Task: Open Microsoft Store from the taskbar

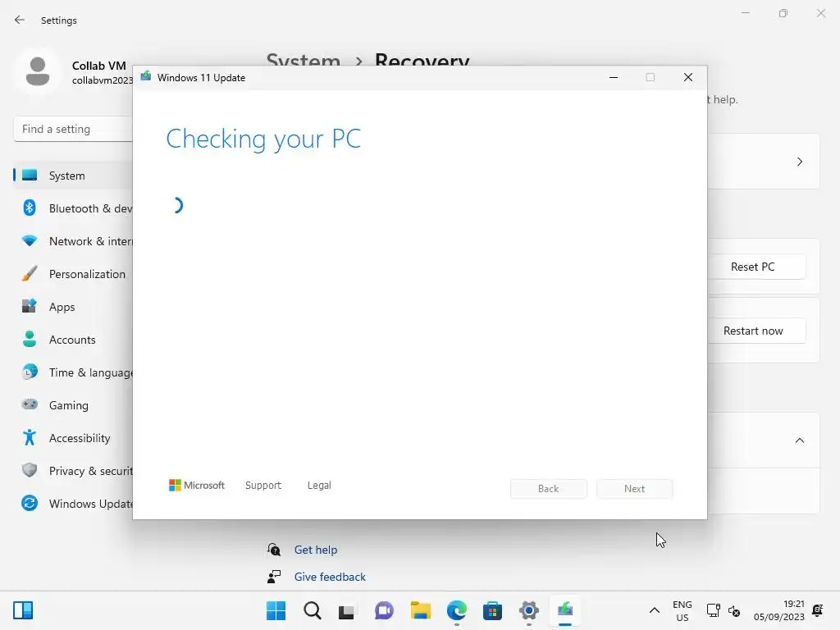Action: coord(492,610)
